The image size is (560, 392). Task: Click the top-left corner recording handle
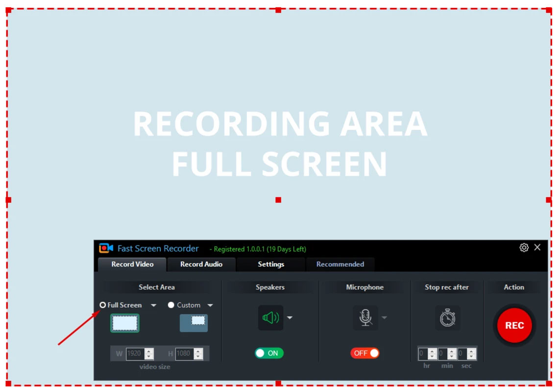[8, 10]
